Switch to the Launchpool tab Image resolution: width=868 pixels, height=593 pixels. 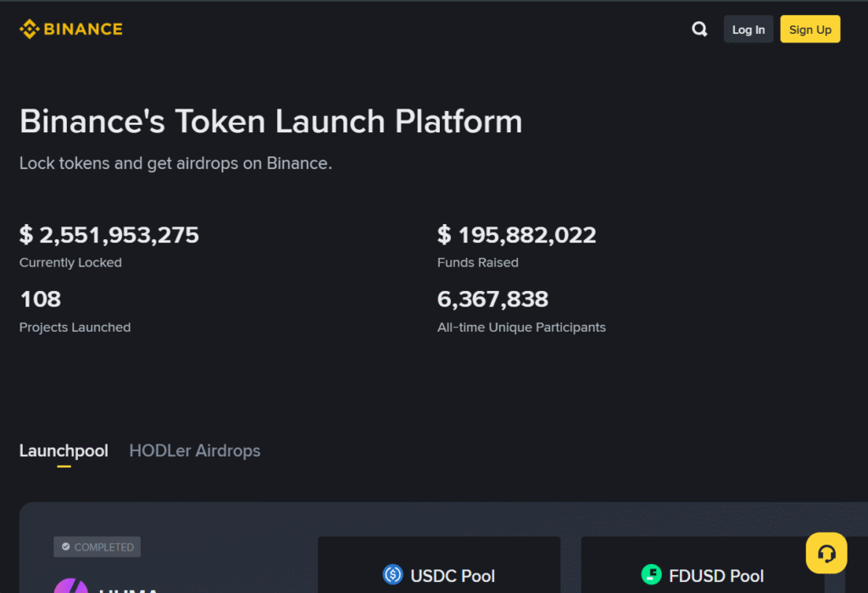(x=64, y=450)
